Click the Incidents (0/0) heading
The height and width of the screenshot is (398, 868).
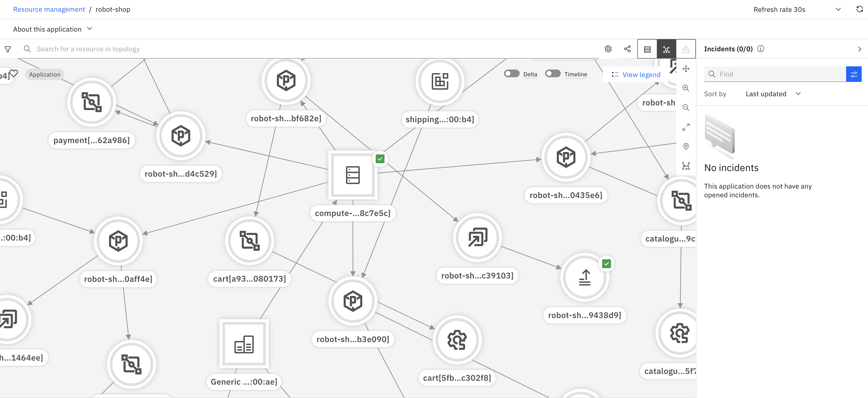pyautogui.click(x=729, y=49)
